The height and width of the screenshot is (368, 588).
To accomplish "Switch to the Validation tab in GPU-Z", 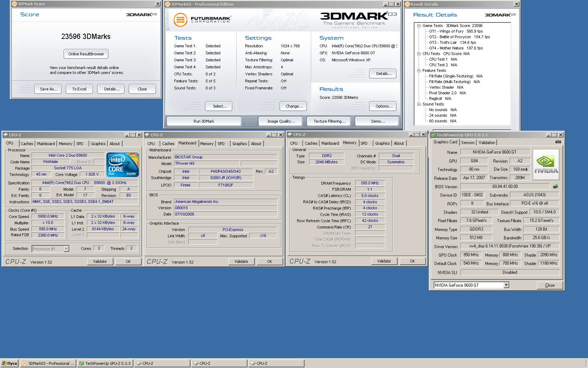I will point(486,143).
